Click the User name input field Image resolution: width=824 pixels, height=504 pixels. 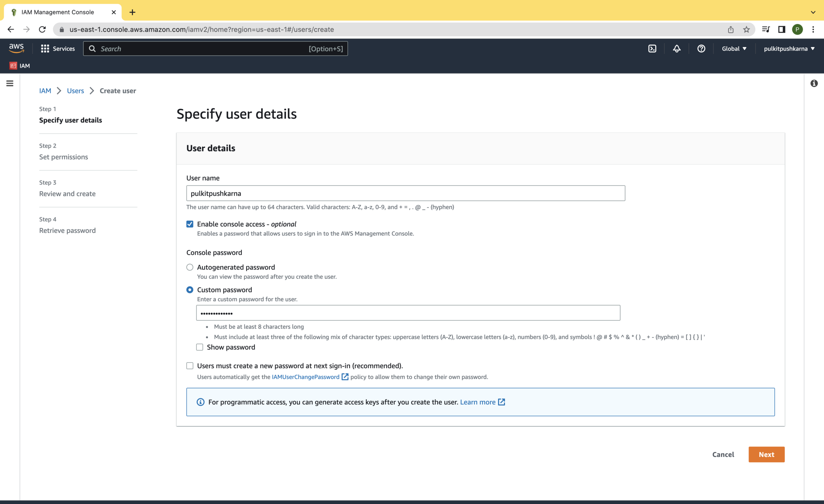405,193
